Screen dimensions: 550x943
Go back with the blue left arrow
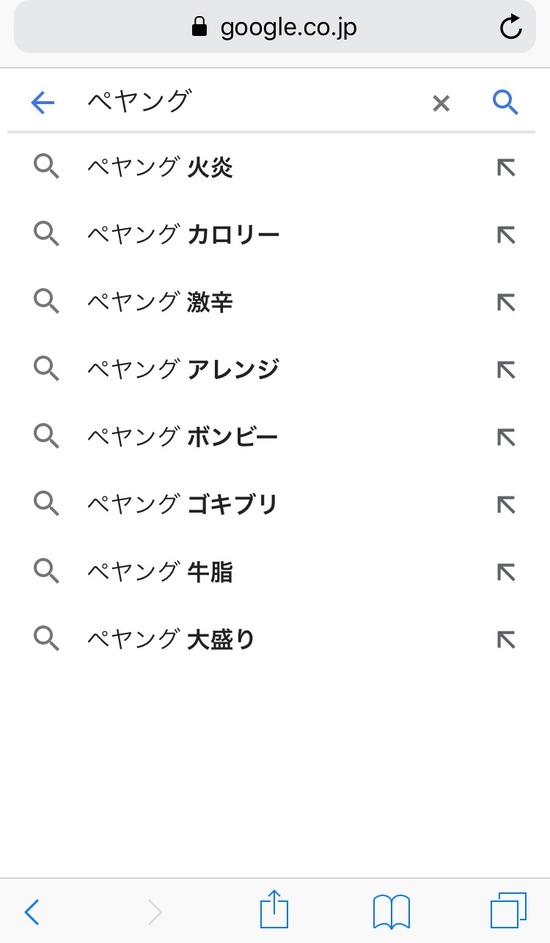[x=43, y=103]
